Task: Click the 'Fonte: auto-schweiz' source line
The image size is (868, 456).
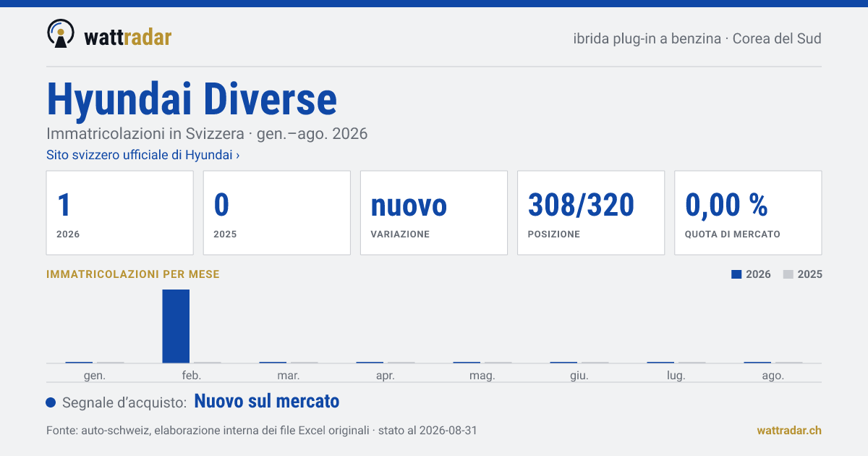Action: click(261, 430)
